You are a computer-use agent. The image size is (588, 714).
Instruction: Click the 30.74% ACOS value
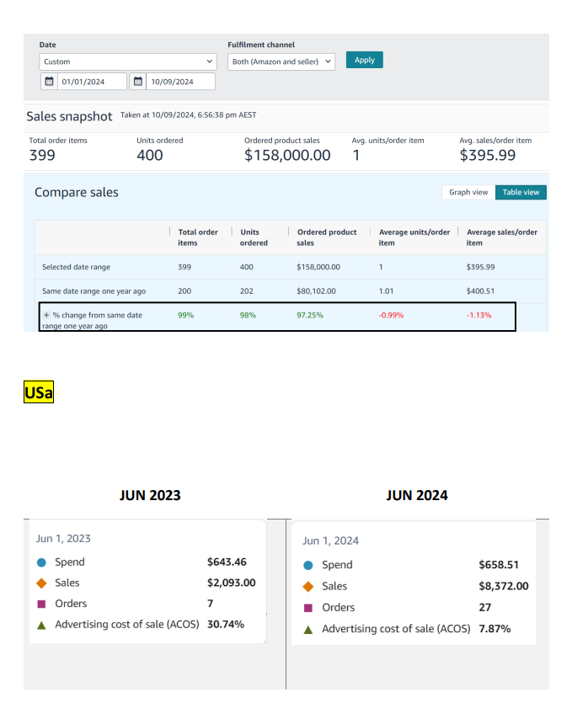tap(226, 624)
